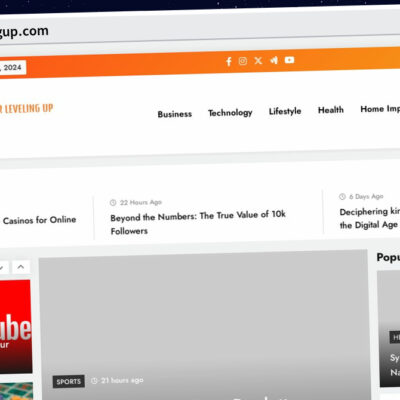Click the up chevron slider arrow
Viewport: 400px width, 400px height.
point(21,267)
